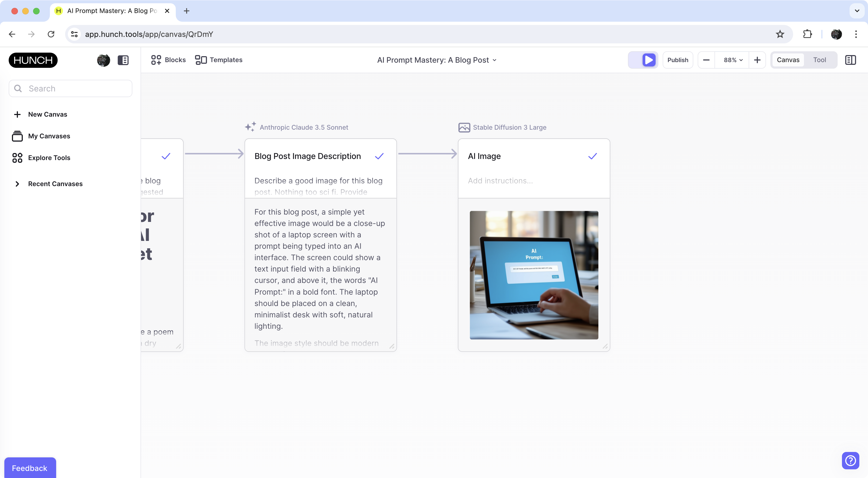Increase zoom with the plus stepper
The height and width of the screenshot is (478, 868).
tap(757, 60)
